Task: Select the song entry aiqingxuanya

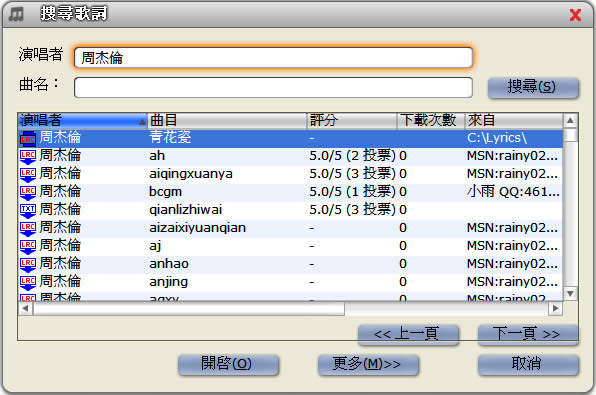Action: pyautogui.click(x=191, y=174)
